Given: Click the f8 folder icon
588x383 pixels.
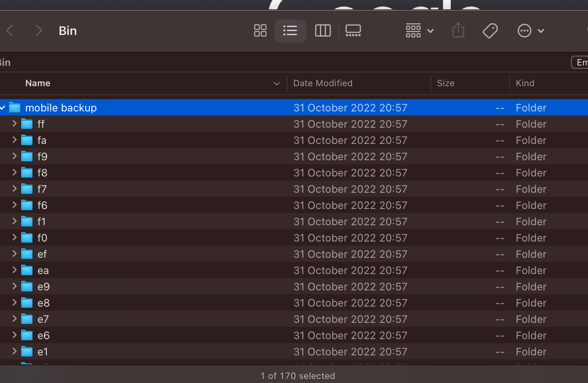Looking at the screenshot, I should click(x=27, y=172).
